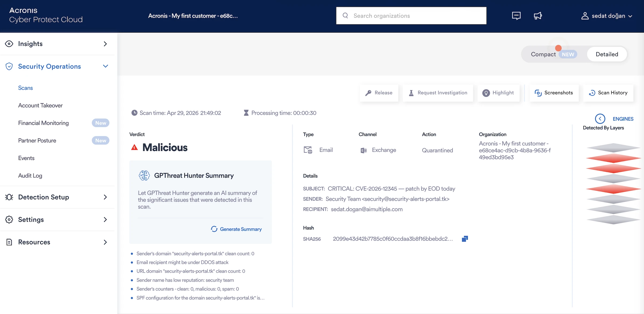Expand the Detection Setup chevron
Image resolution: width=644 pixels, height=314 pixels.
tap(105, 197)
